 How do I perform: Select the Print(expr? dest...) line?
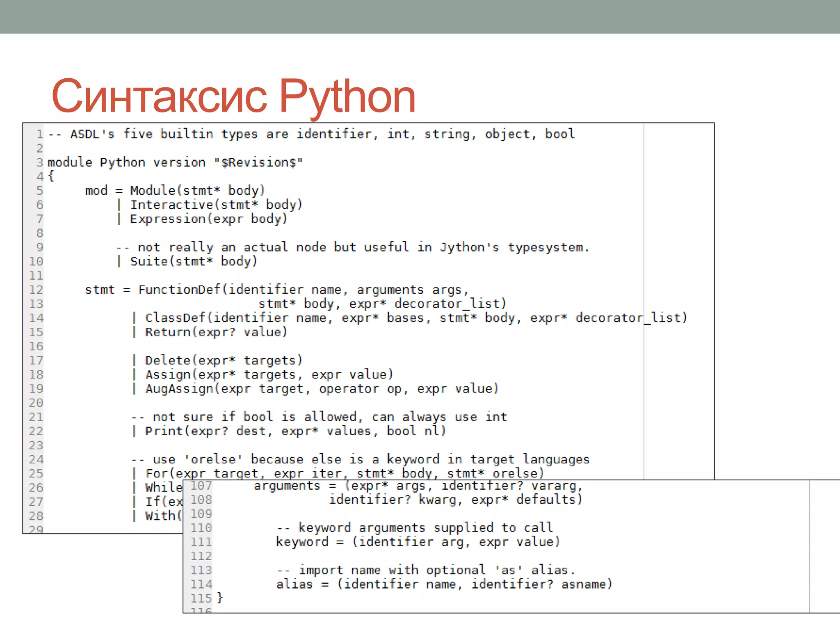(289, 431)
